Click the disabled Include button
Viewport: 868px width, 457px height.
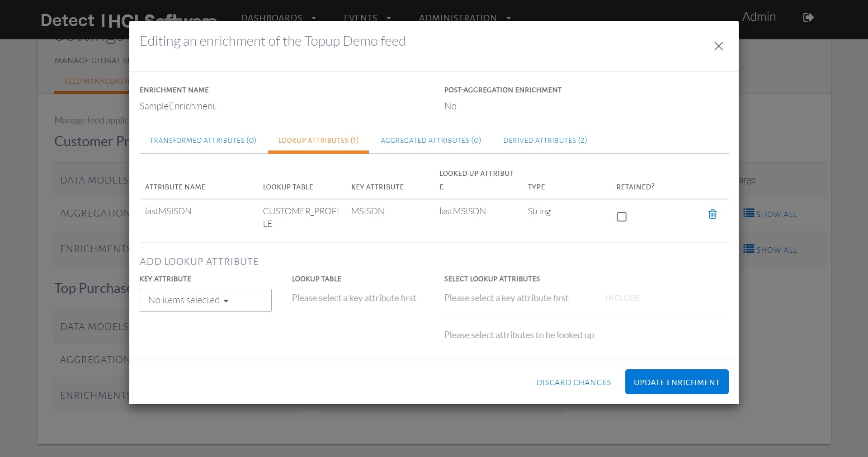click(622, 298)
